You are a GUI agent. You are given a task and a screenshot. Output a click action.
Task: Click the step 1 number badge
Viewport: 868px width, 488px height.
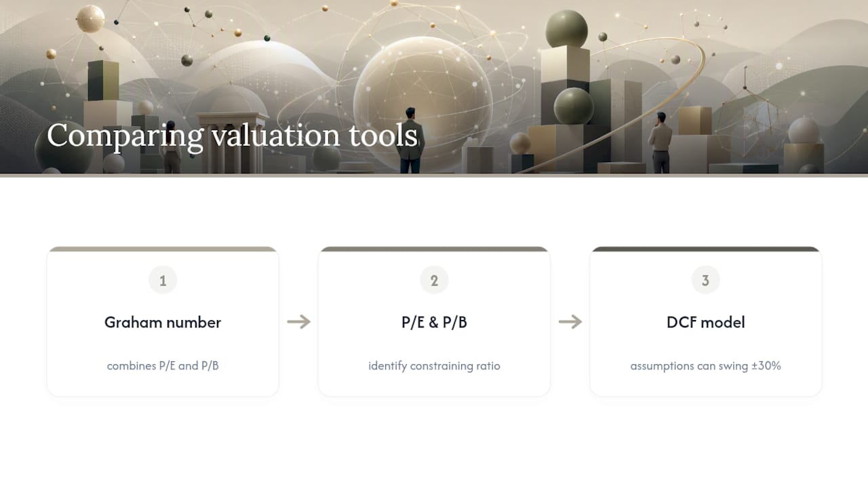tap(163, 280)
